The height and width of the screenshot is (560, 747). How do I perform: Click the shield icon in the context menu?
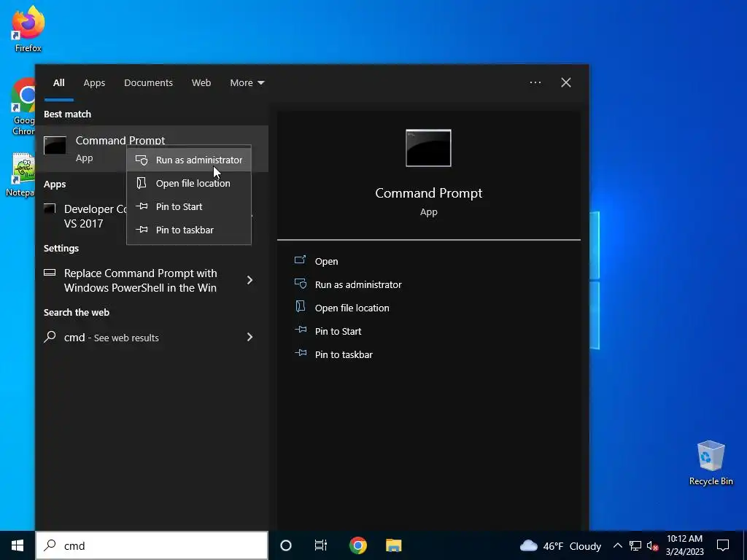click(142, 160)
